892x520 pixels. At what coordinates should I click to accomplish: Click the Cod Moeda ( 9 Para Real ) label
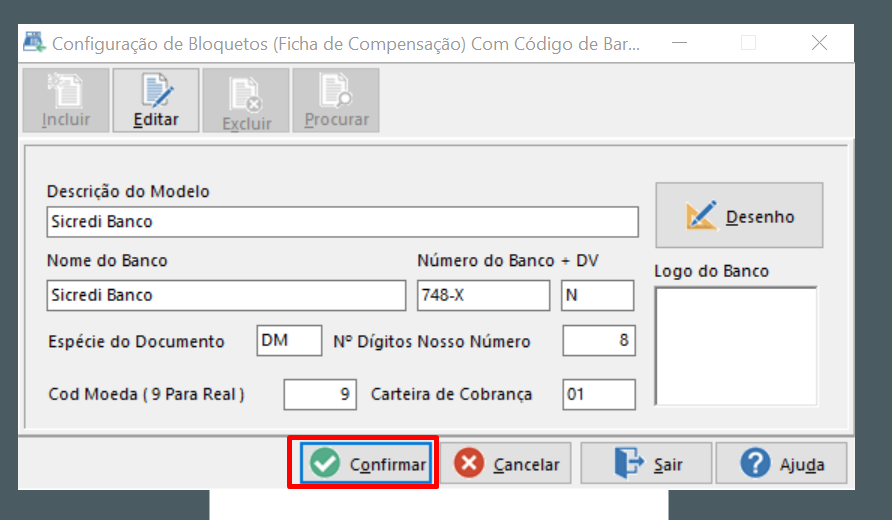[x=146, y=394]
